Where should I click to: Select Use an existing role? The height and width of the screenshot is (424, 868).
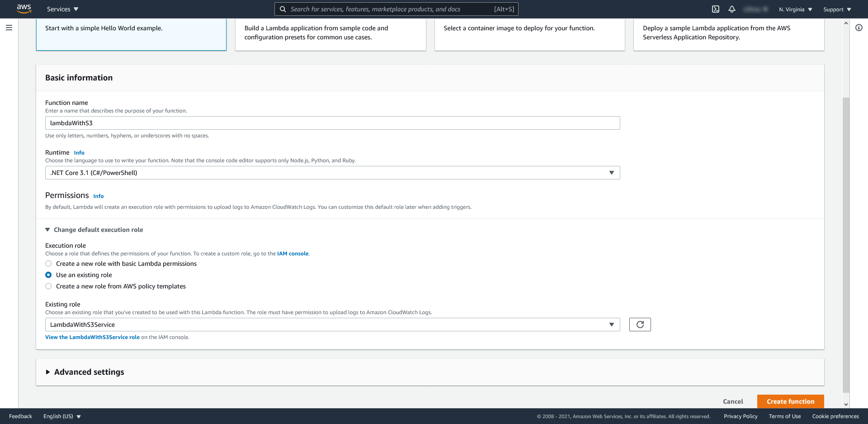pos(48,275)
